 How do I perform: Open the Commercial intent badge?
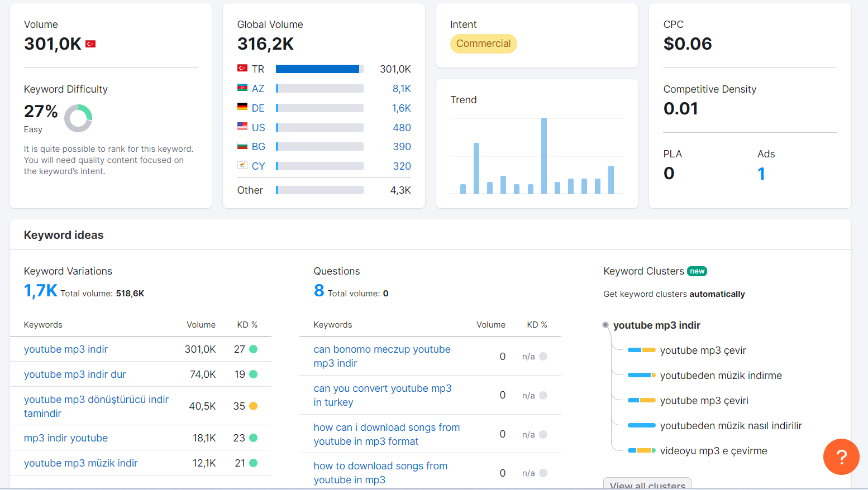click(x=484, y=44)
